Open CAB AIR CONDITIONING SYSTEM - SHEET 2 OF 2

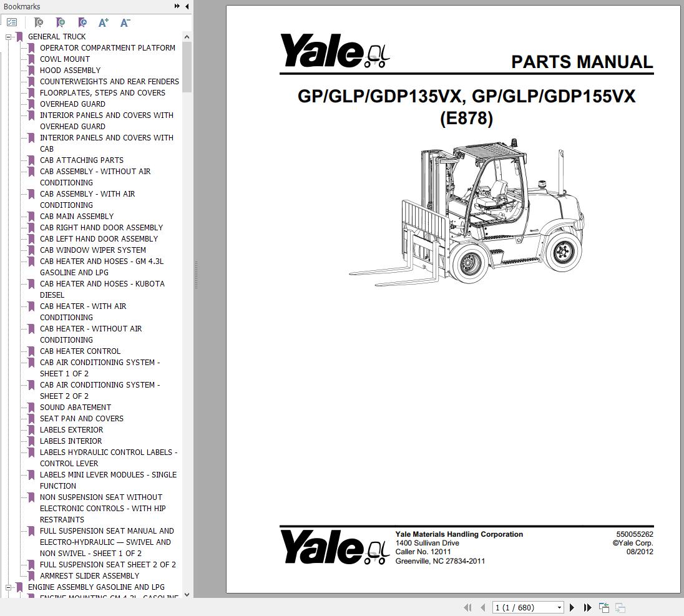(100, 391)
